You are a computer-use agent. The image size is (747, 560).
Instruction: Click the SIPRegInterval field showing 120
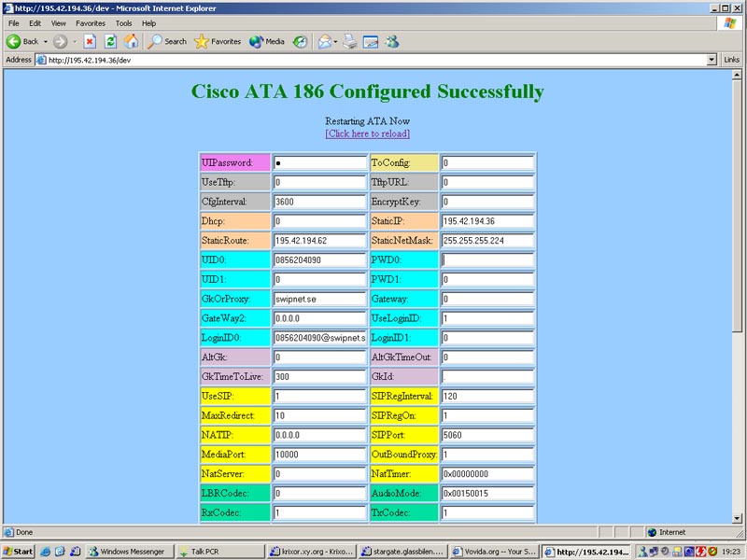pos(487,396)
